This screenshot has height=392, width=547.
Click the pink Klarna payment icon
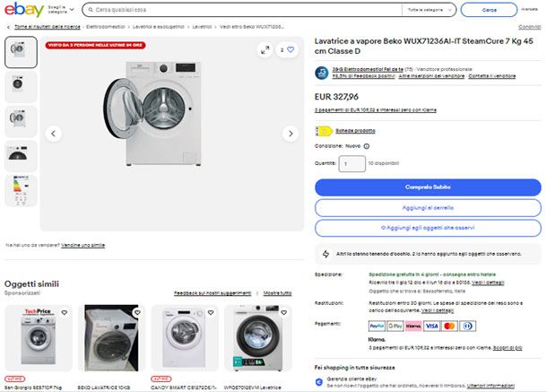click(413, 326)
